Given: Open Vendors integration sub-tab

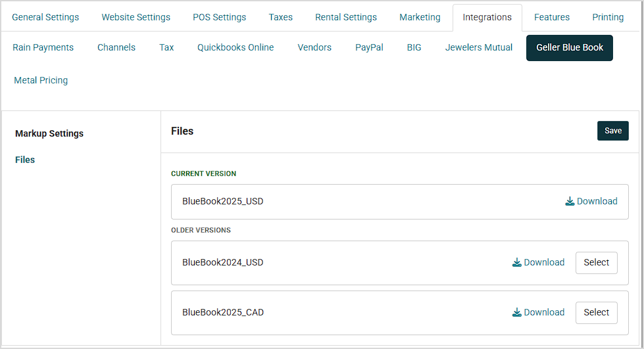Looking at the screenshot, I should (314, 47).
